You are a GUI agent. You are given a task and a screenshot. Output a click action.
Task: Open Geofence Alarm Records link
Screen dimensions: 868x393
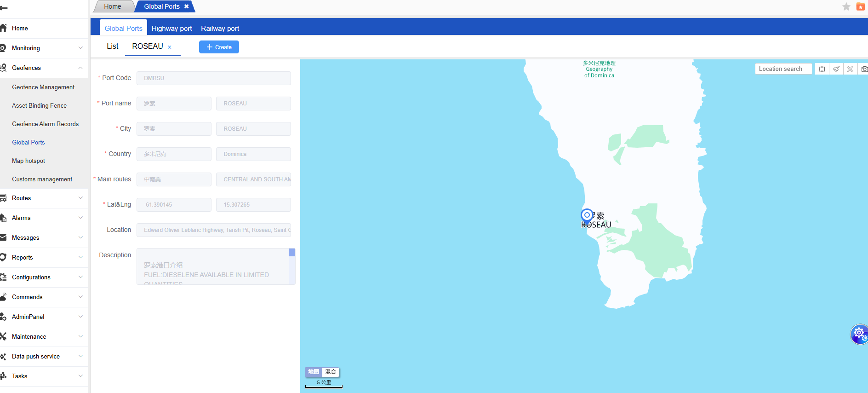coord(45,124)
